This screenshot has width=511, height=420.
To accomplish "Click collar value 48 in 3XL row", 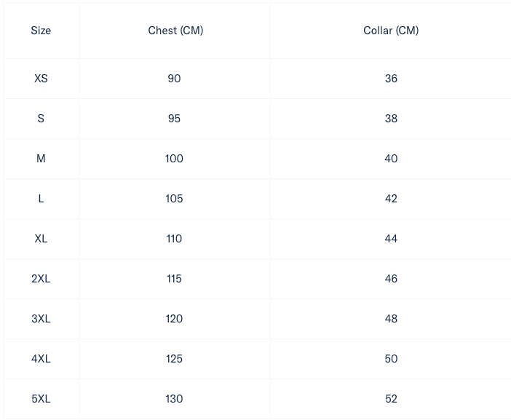I will [391, 319].
